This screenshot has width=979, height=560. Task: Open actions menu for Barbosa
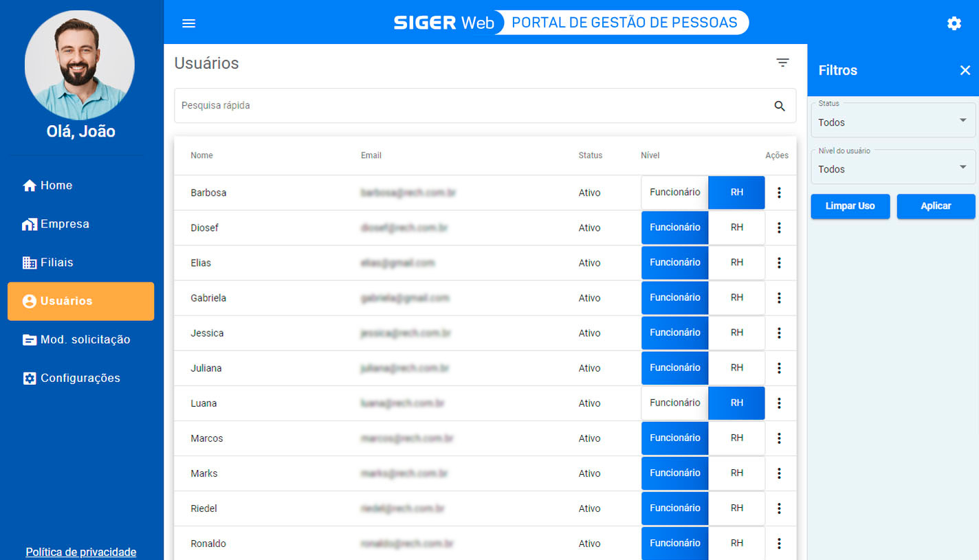pyautogui.click(x=780, y=192)
